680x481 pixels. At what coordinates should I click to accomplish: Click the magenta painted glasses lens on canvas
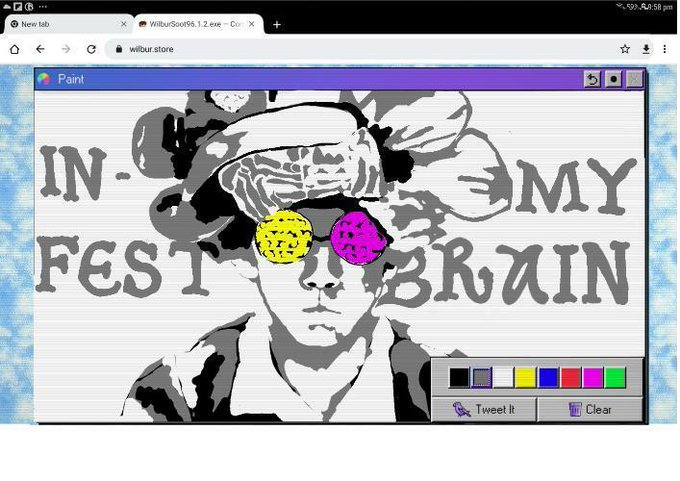click(358, 239)
